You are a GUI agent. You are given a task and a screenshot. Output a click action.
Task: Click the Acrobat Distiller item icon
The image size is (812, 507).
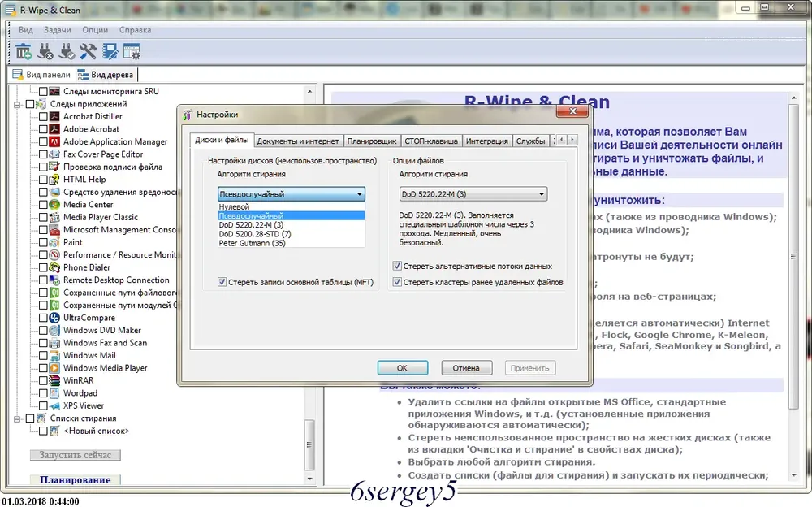coord(54,117)
